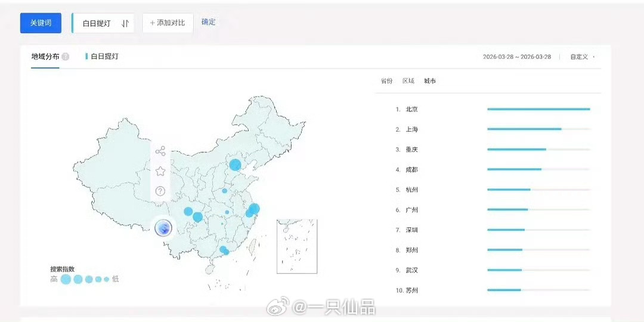The height and width of the screenshot is (322, 644).
Task: Click the Beijing bubble on the map
Action: 235,165
